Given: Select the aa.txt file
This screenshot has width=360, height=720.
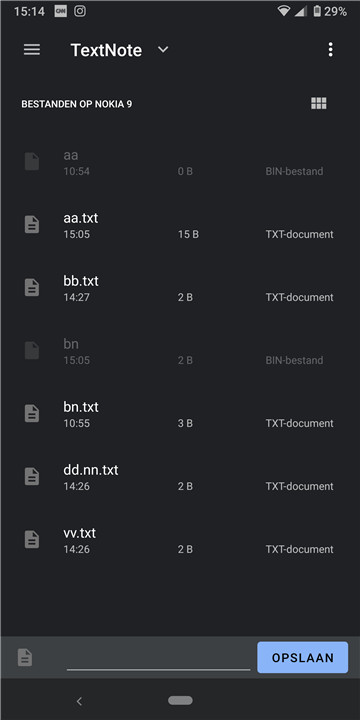Looking at the screenshot, I should pos(180,225).
